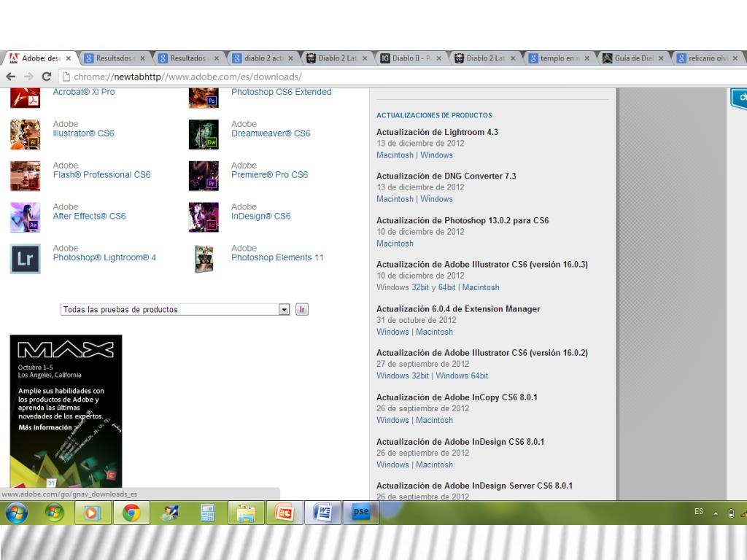Screen dimensions: 747x560
Task: Expand 'Todas las pruebas de productos' dropdown
Action: click(284, 309)
